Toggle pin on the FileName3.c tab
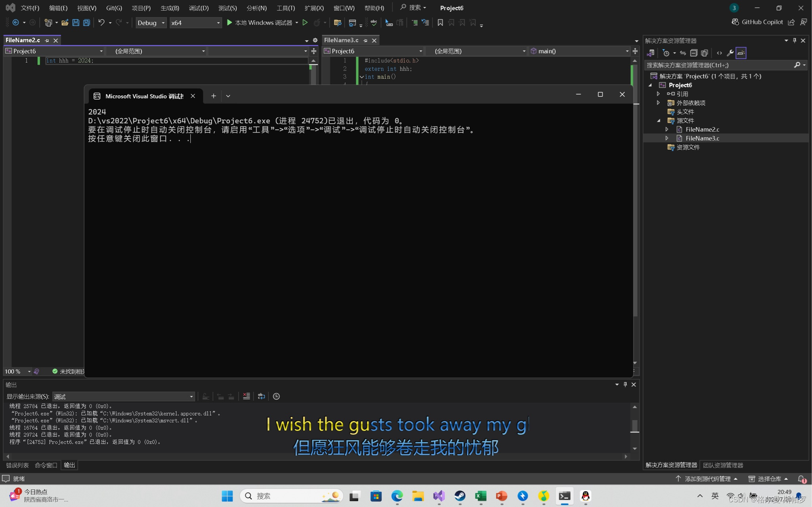 365,40
